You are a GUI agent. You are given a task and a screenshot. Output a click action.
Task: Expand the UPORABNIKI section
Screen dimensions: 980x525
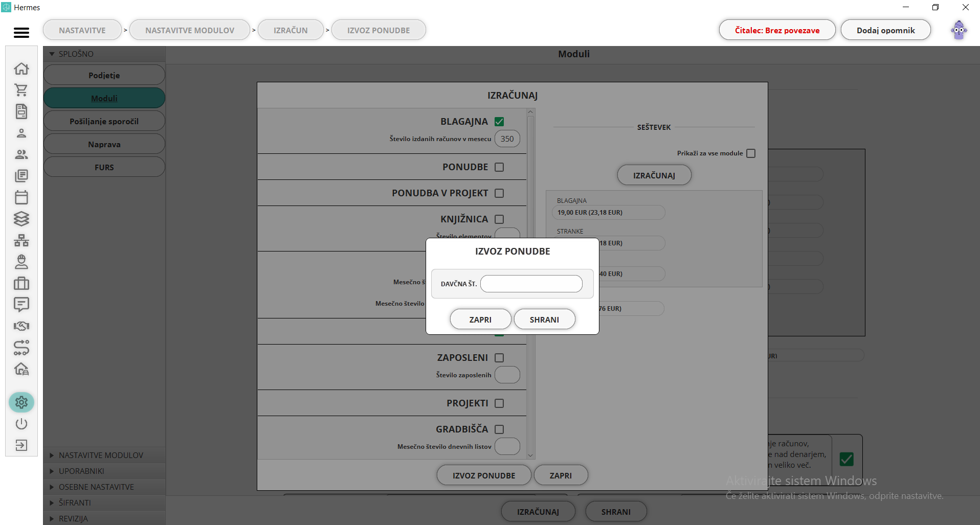104,471
